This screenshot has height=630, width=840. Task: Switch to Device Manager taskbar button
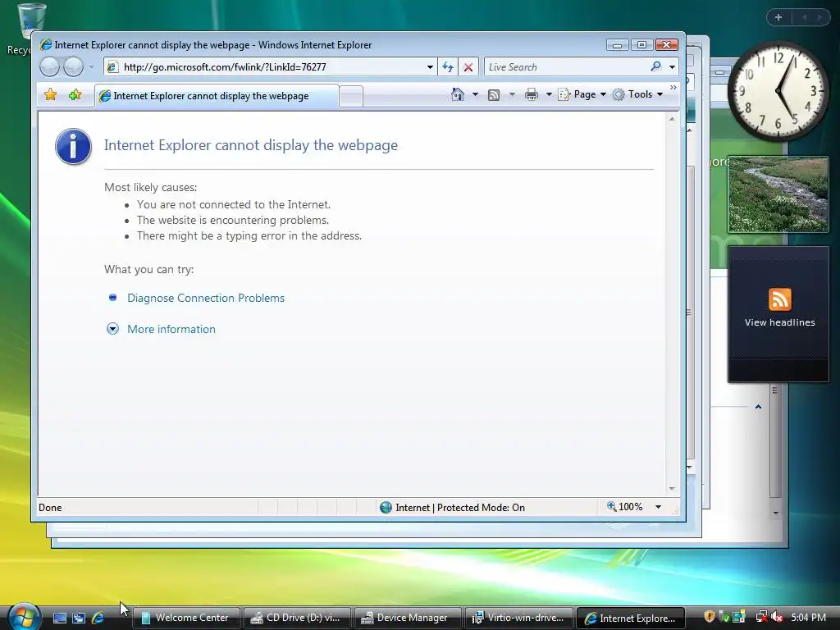tap(408, 618)
